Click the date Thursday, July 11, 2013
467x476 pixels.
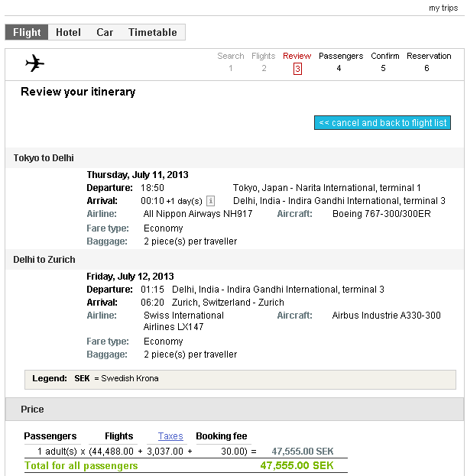138,175
